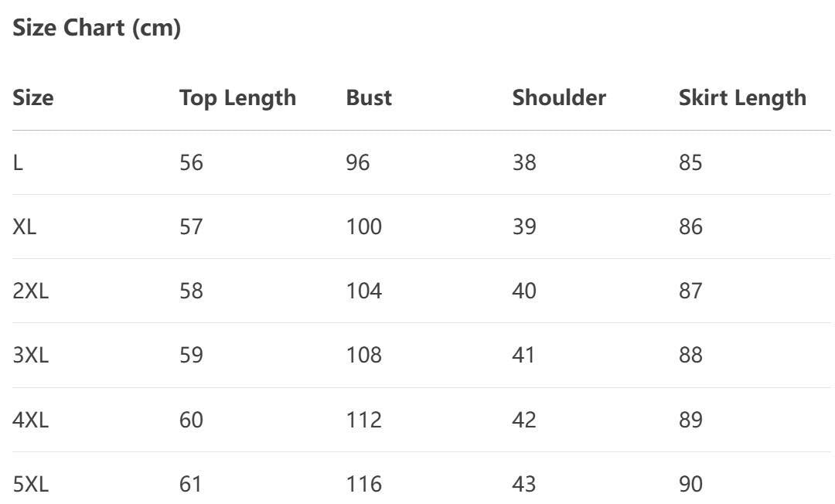Select the XL size row label
The width and height of the screenshot is (835, 504).
point(25,227)
